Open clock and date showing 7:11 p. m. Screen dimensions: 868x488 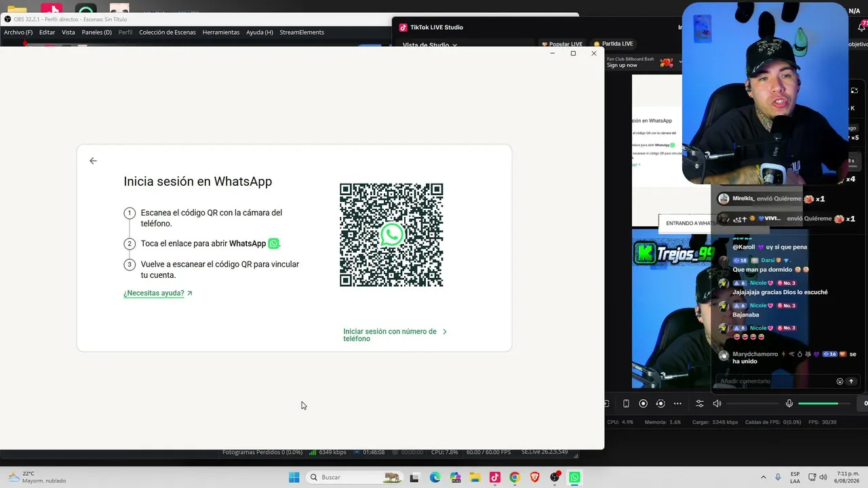click(848, 477)
